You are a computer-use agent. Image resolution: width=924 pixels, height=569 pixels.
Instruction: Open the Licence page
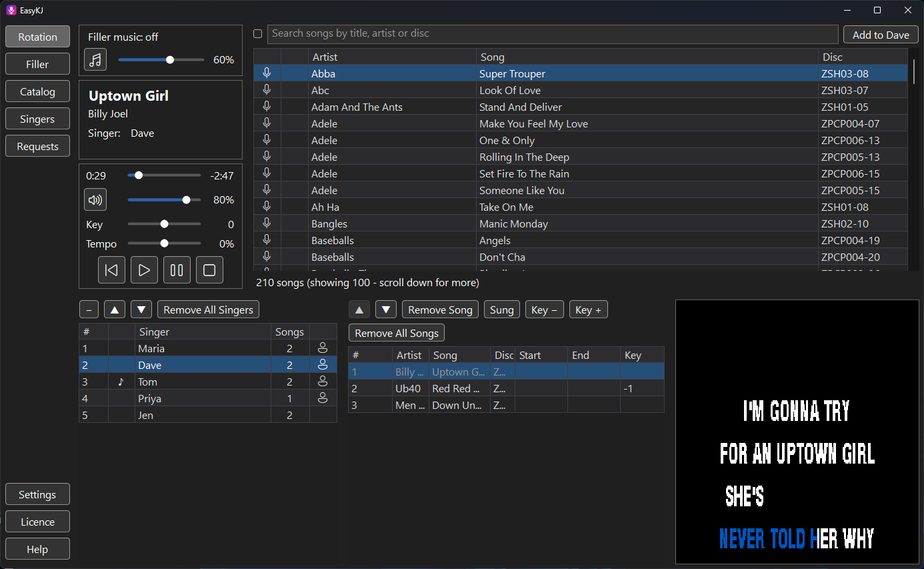click(x=37, y=522)
